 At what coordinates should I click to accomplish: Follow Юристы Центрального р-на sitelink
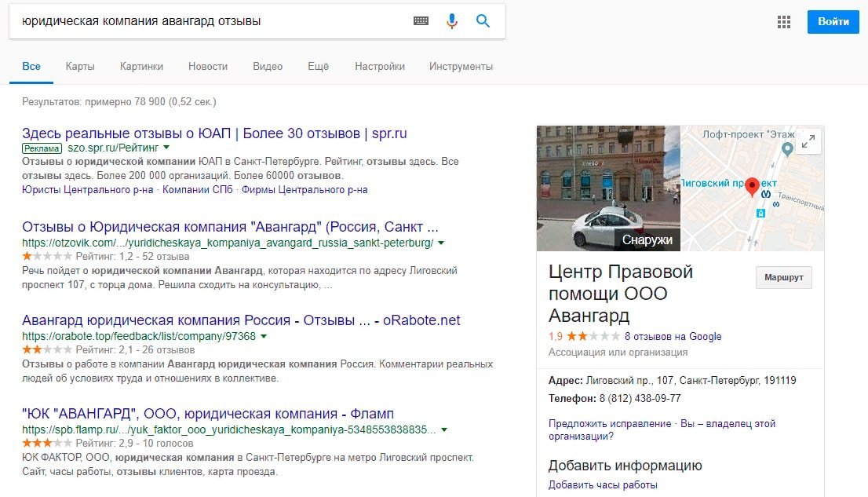[x=87, y=190]
